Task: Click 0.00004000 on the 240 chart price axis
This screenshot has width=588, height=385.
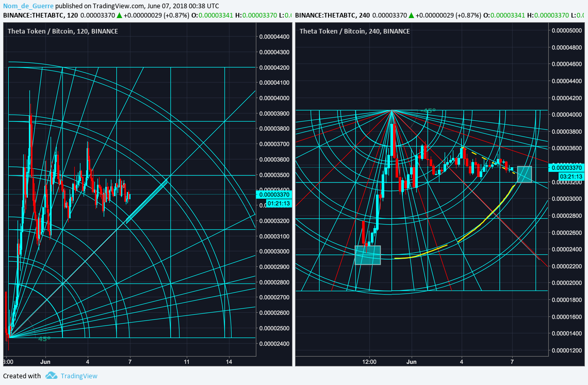Action: 567,115
